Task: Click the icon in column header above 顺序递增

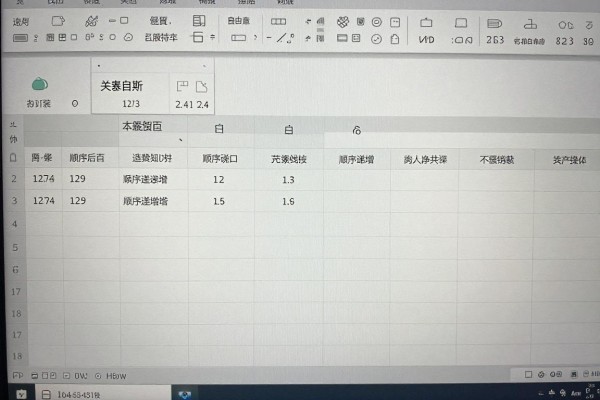Action: click(x=357, y=130)
